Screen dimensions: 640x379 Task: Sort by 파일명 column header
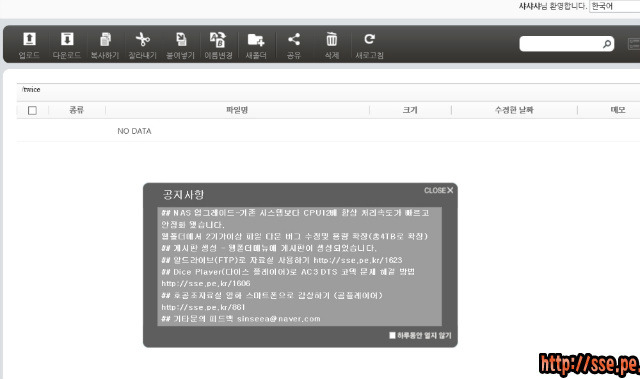click(237, 110)
